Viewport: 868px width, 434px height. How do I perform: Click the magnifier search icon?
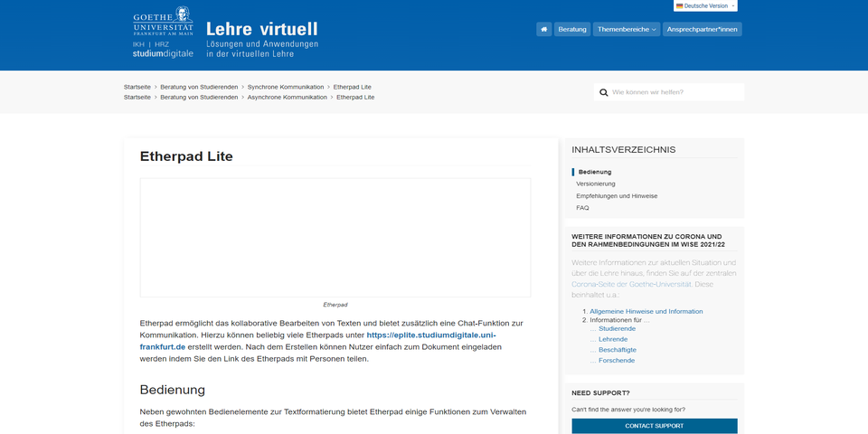point(603,92)
